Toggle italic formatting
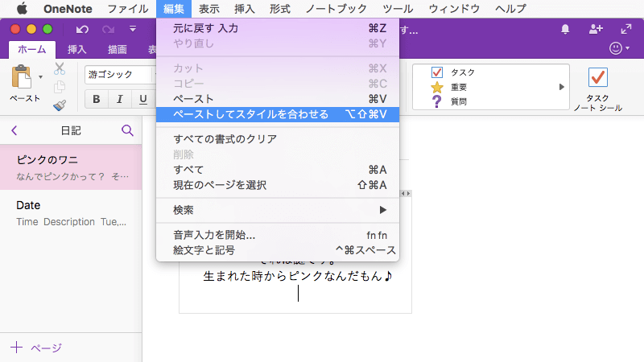The height and width of the screenshot is (362, 644). tap(120, 99)
